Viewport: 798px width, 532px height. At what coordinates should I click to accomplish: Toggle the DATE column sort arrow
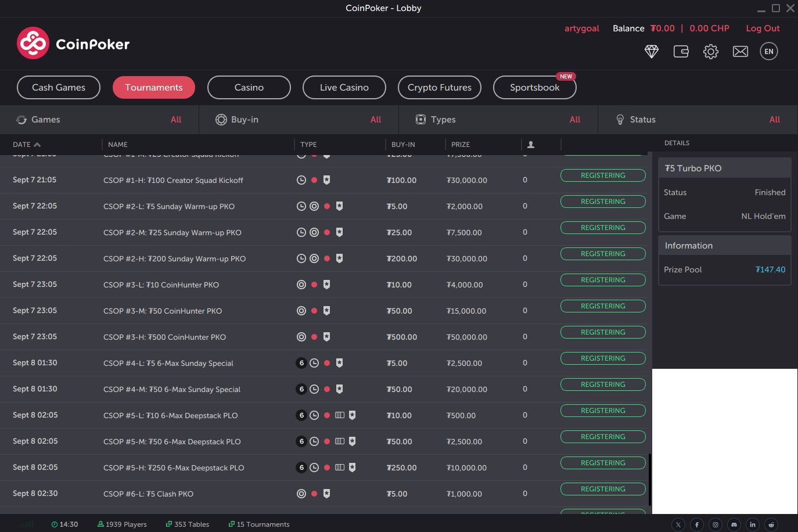pos(38,144)
